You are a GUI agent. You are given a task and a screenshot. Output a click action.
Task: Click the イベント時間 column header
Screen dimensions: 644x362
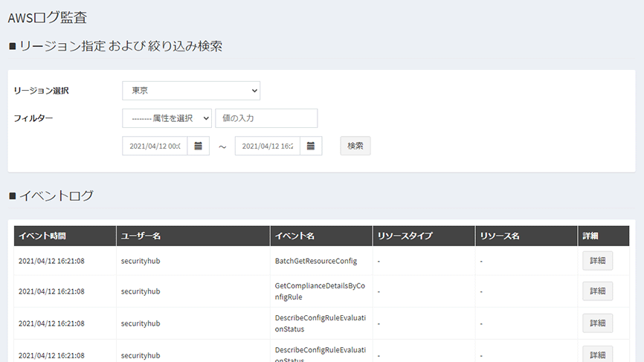pos(65,236)
